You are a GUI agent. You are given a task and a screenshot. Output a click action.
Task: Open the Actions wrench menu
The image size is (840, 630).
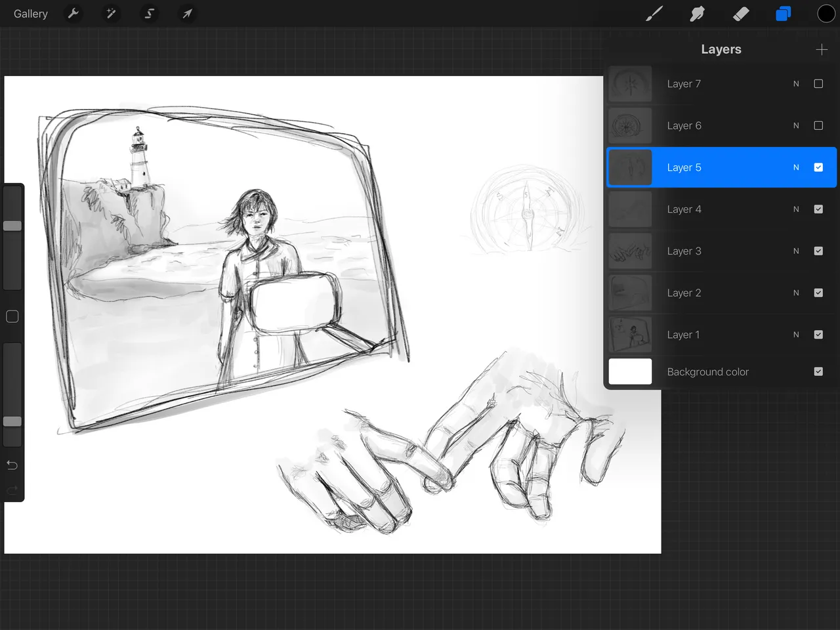pos(73,14)
